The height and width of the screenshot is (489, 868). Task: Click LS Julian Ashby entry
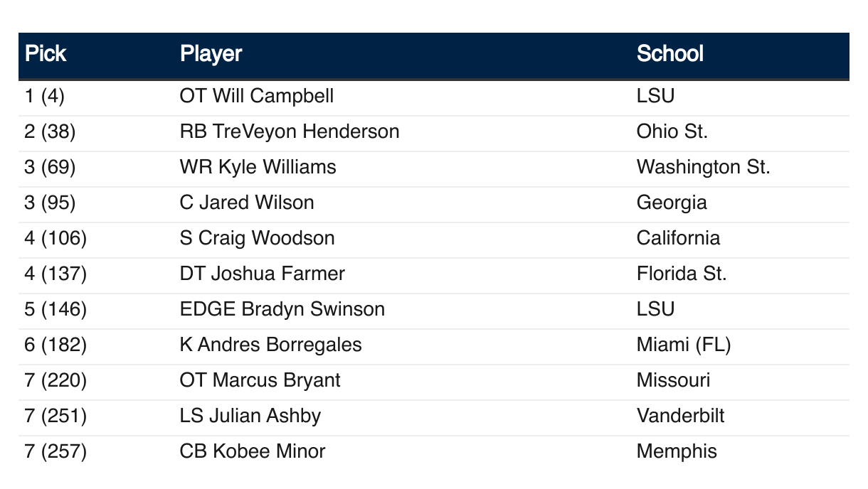250,416
